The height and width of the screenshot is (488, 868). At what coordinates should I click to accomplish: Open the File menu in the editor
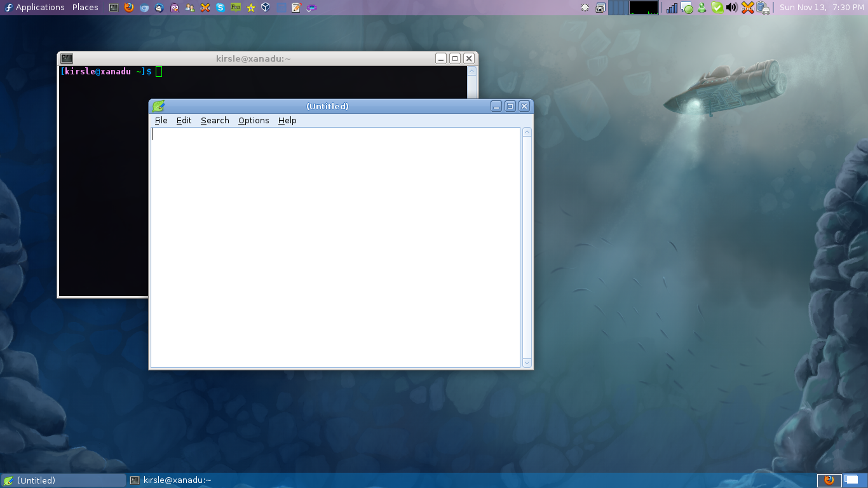point(161,120)
